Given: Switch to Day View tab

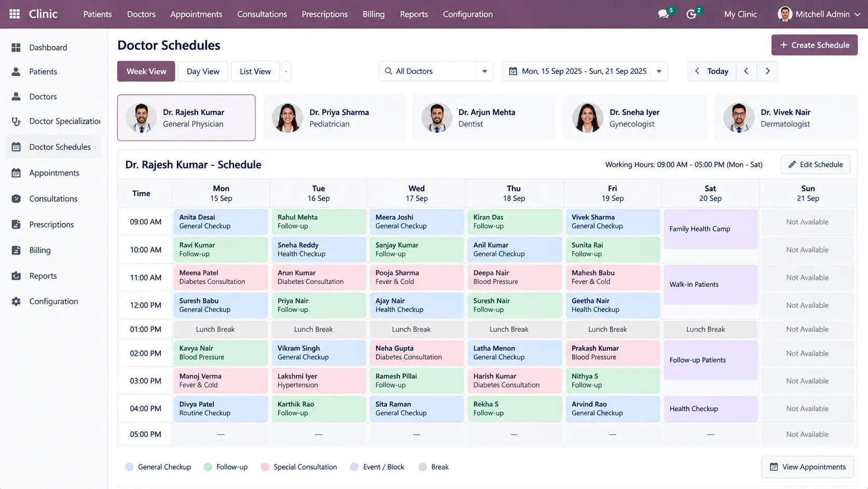Looking at the screenshot, I should click(203, 71).
